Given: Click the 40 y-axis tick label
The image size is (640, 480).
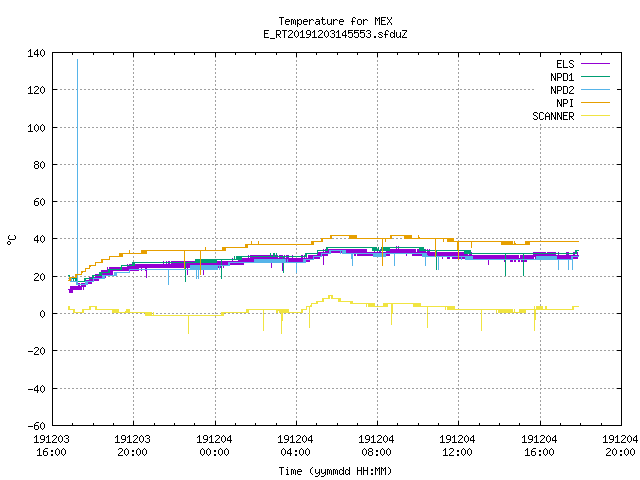Looking at the screenshot, I should coord(39,239).
